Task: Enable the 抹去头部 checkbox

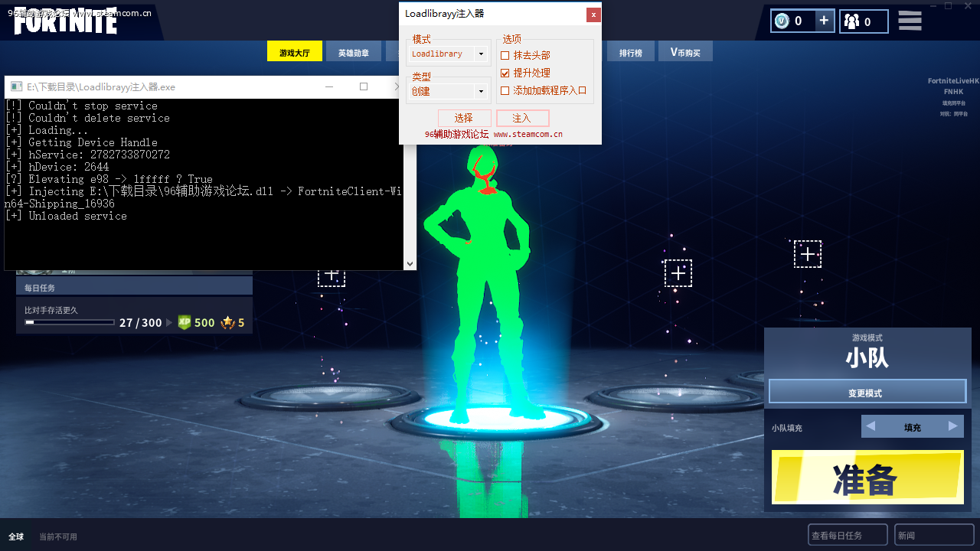Action: click(x=505, y=55)
